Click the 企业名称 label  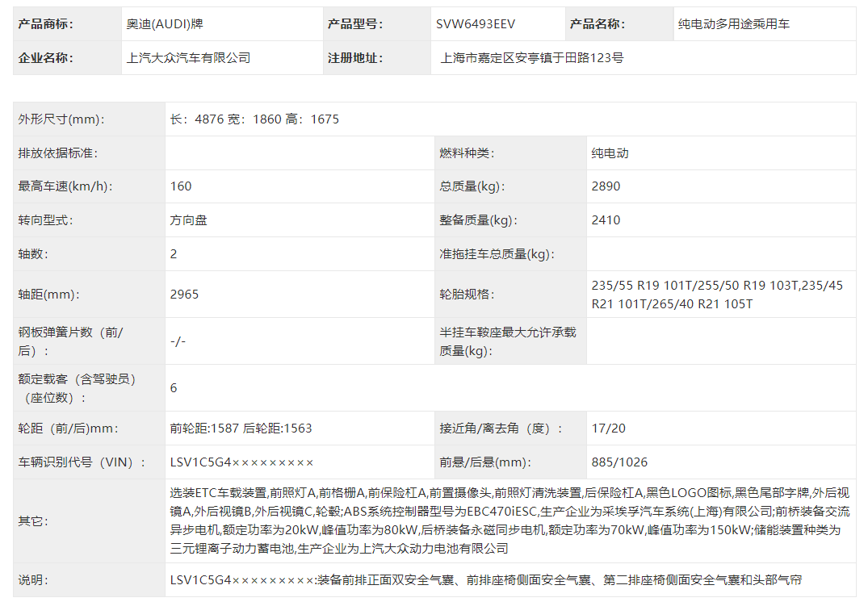[45, 58]
